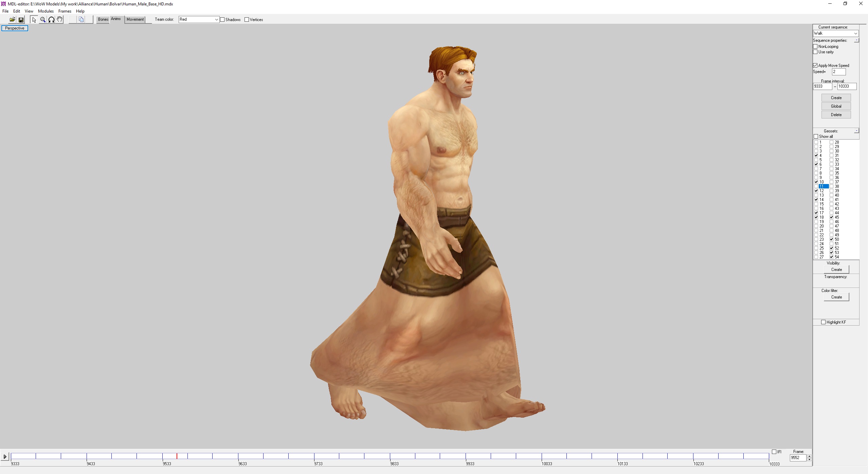Enable Show all geosets
The image size is (868, 474).
[x=816, y=136]
